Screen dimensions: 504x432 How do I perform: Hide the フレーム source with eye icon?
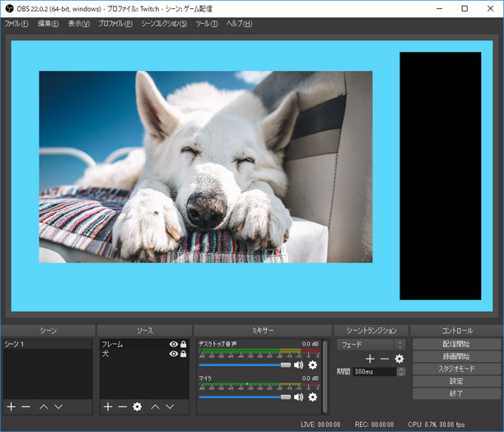click(173, 344)
